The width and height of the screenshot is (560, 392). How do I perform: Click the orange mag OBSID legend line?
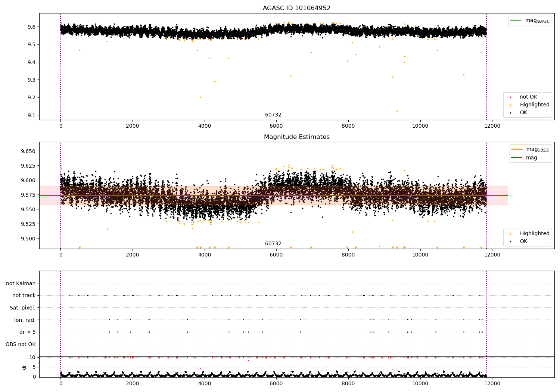pyautogui.click(x=517, y=149)
